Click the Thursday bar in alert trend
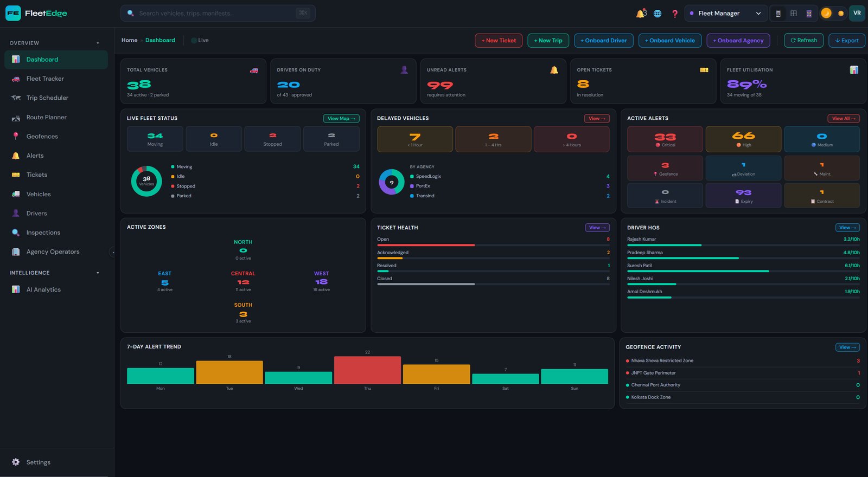The width and height of the screenshot is (868, 477). tap(367, 370)
